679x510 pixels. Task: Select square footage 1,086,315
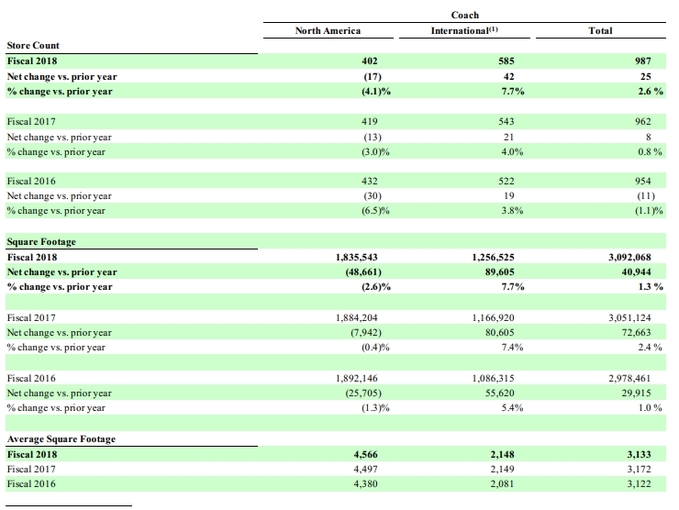[493, 379]
